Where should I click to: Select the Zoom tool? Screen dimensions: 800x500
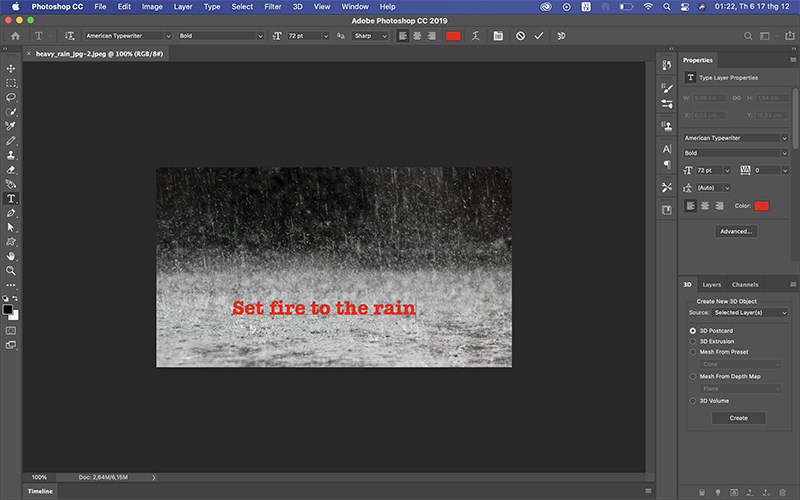[x=11, y=270]
